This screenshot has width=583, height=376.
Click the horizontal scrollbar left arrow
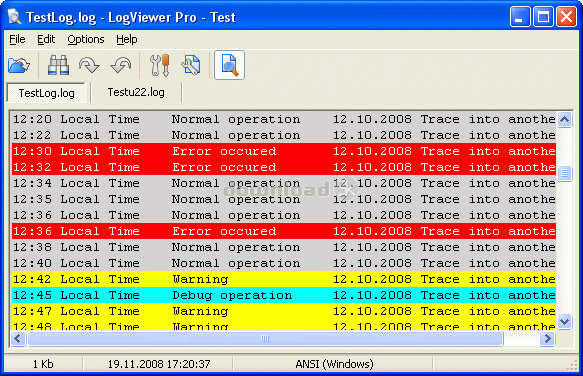pos(17,338)
